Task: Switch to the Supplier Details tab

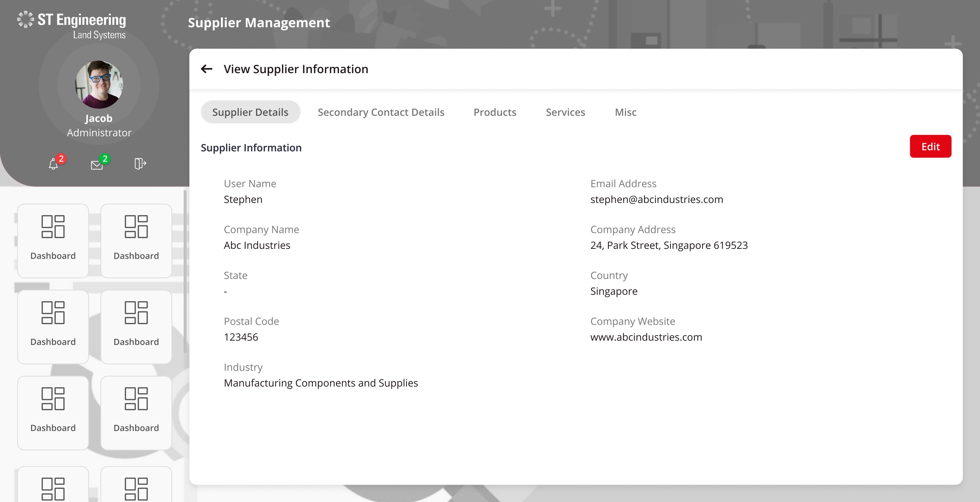Action: pos(250,112)
